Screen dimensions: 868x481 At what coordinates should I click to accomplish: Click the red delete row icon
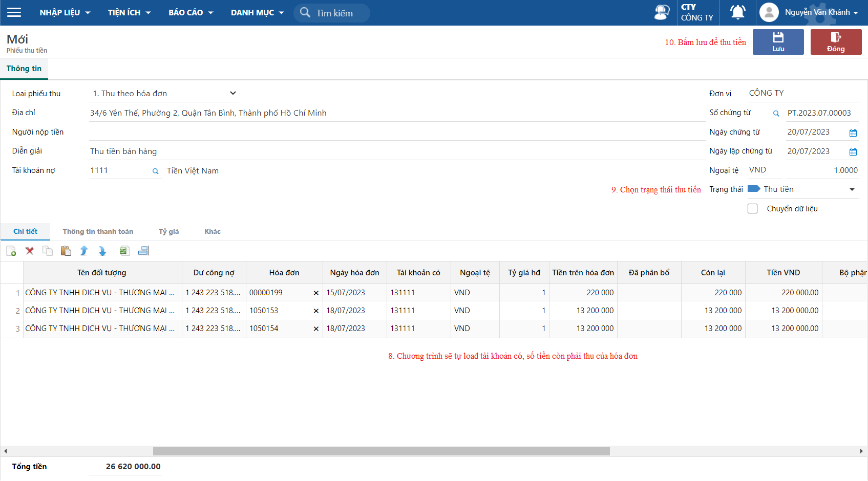pyautogui.click(x=30, y=251)
